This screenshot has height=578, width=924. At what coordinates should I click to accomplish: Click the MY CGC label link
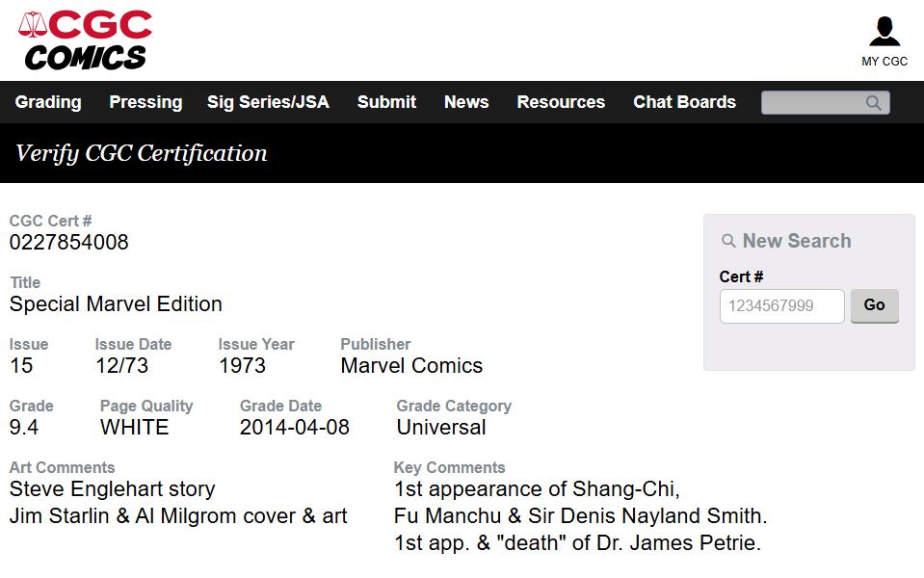[884, 62]
